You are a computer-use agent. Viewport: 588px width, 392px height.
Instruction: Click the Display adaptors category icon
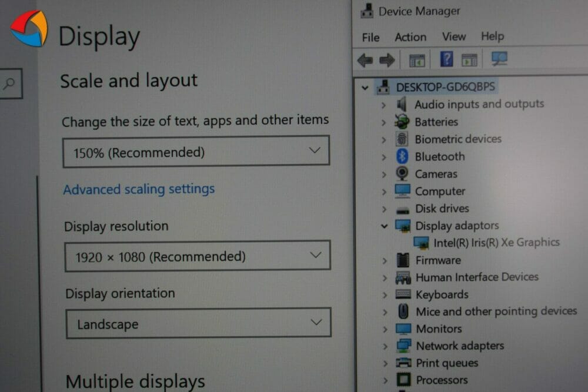(403, 226)
